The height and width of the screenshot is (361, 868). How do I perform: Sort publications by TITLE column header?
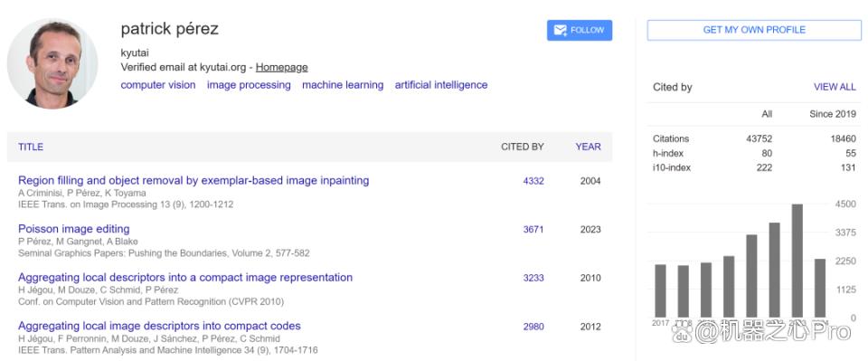coord(31,147)
